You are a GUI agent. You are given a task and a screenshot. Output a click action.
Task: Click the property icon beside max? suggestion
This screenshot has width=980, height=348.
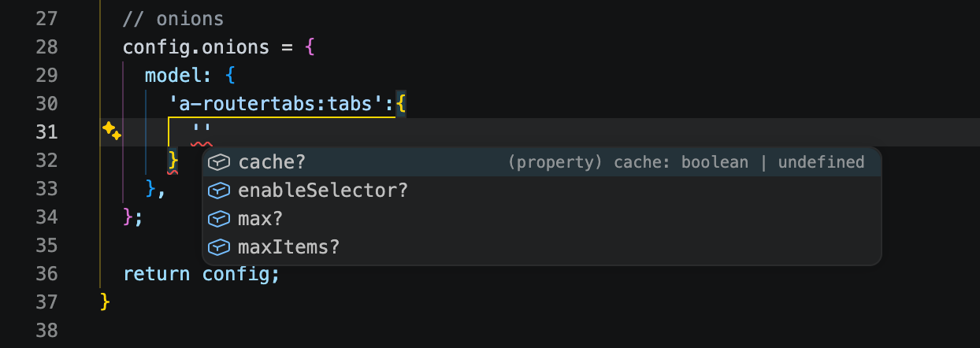pos(218,219)
